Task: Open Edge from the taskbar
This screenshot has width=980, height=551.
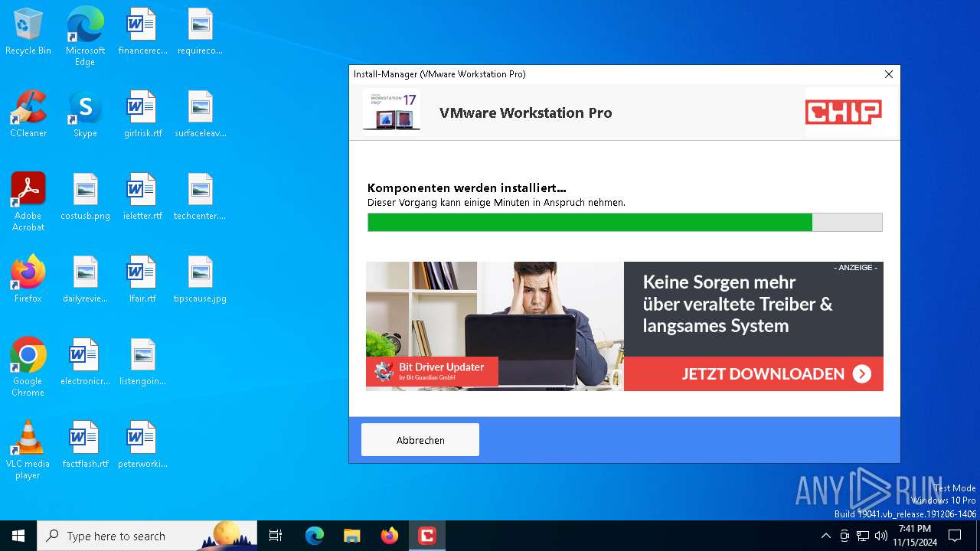Action: (315, 536)
